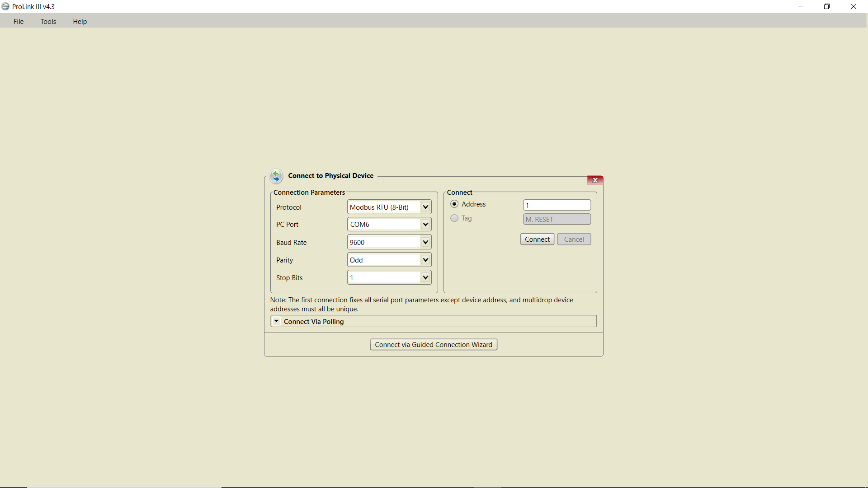Open the Baud Rate dropdown

(x=425, y=242)
